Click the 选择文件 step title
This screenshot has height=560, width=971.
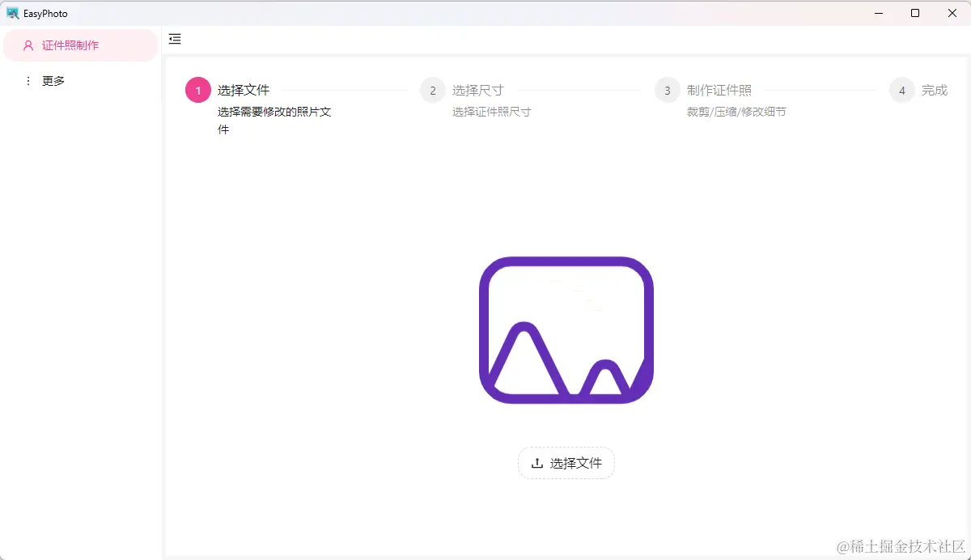244,90
